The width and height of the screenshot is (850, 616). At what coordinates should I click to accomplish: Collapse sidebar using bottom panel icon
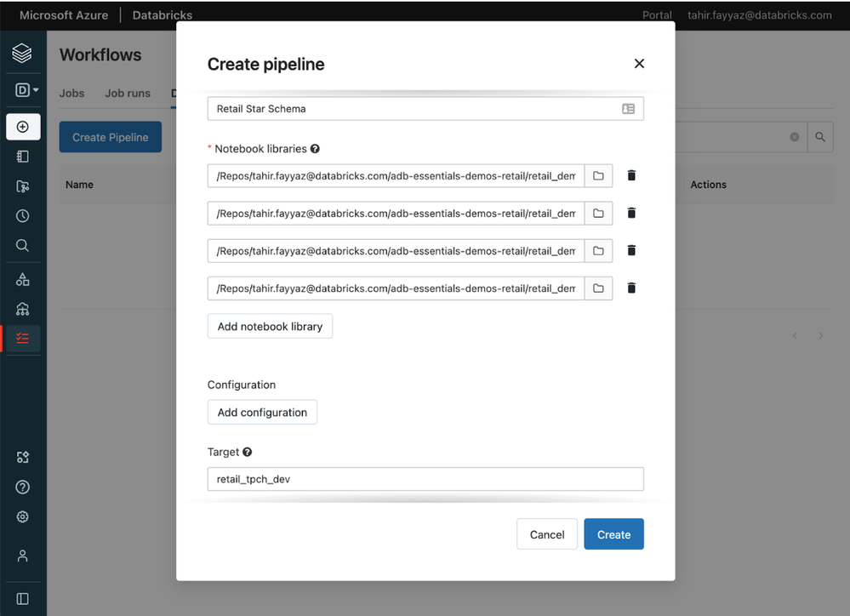[x=23, y=599]
